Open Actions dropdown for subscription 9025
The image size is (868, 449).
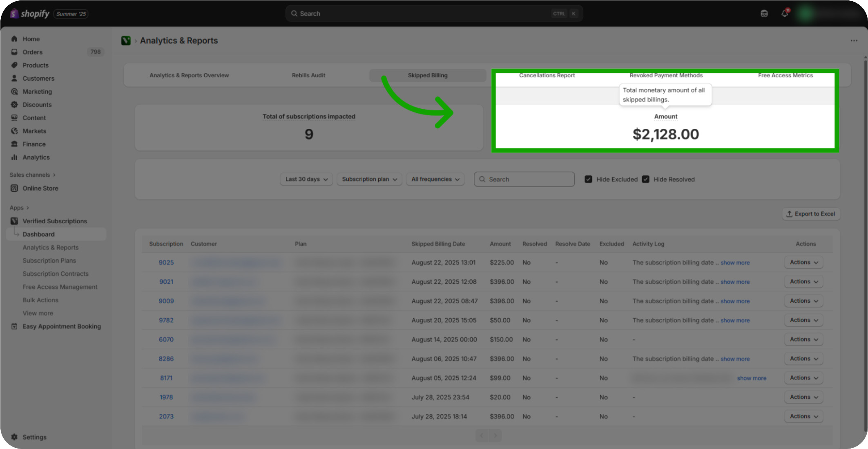pos(803,262)
